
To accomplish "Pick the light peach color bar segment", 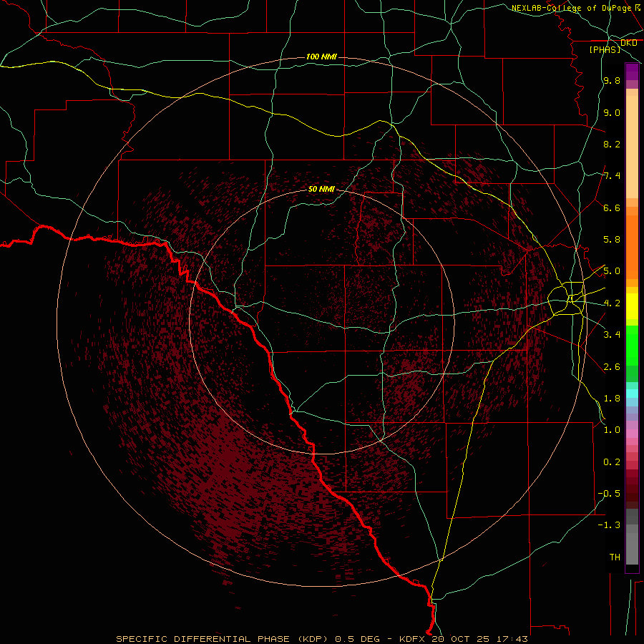I will tap(632, 147).
